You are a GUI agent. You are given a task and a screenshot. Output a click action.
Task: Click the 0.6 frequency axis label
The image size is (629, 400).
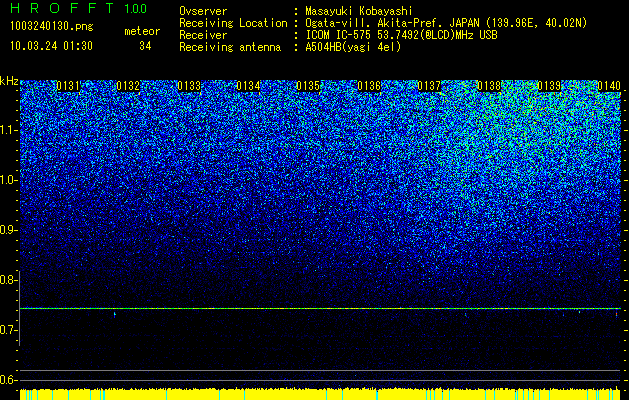[8, 380]
